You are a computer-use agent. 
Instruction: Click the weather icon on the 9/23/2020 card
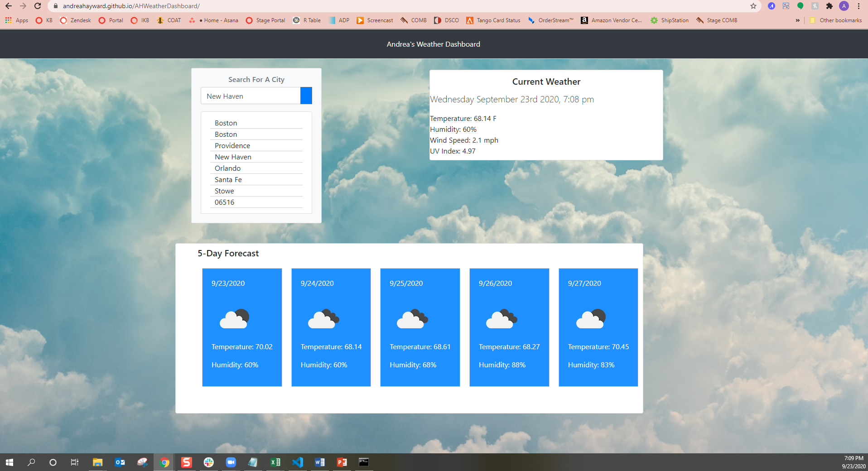(235, 319)
